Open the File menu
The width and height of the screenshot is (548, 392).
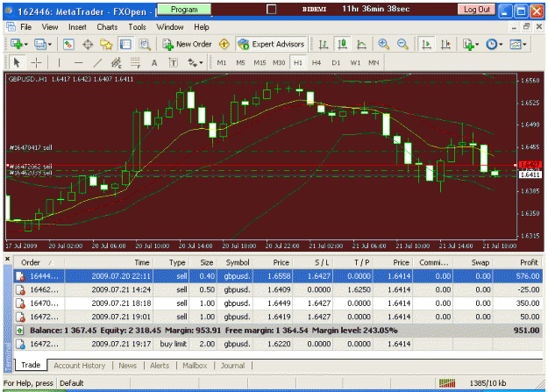(25, 27)
